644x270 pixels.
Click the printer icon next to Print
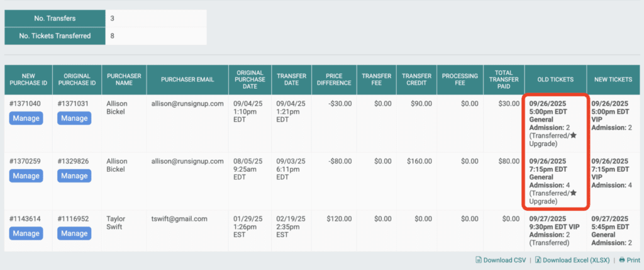[x=621, y=260]
